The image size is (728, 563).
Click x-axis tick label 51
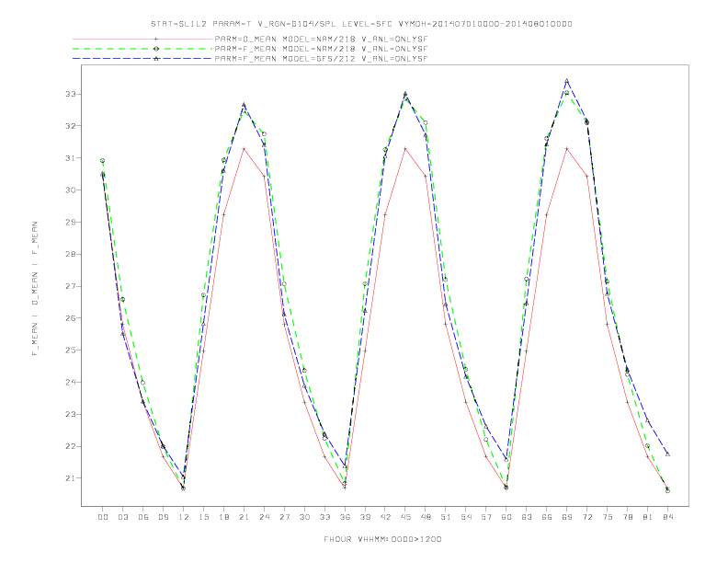click(446, 517)
